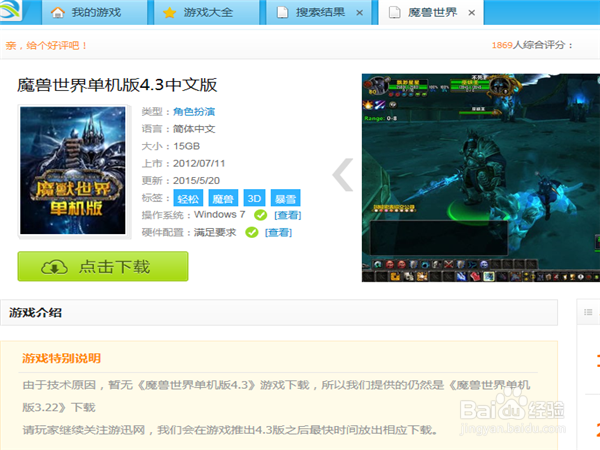The width and height of the screenshot is (600, 450).
Task: Close the 魔兽世界 tab
Action: tap(472, 13)
